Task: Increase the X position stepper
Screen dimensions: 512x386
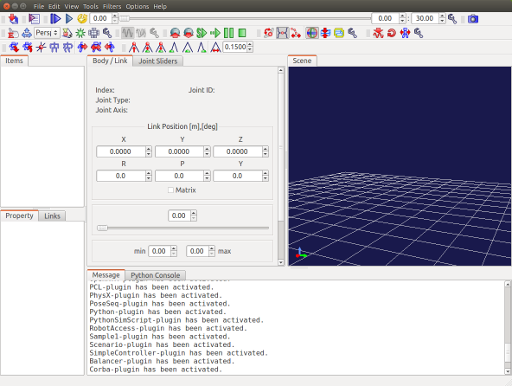Action: [x=149, y=149]
